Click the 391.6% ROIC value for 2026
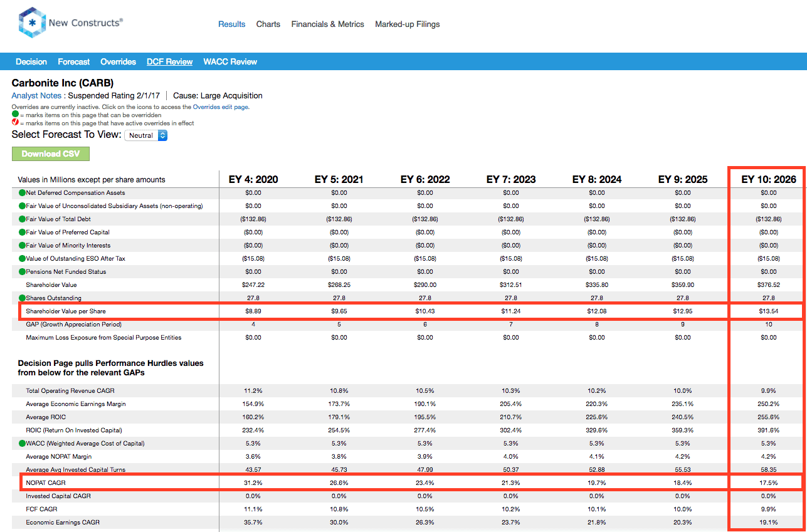Viewport: 807px width, 532px height. pyautogui.click(x=769, y=430)
